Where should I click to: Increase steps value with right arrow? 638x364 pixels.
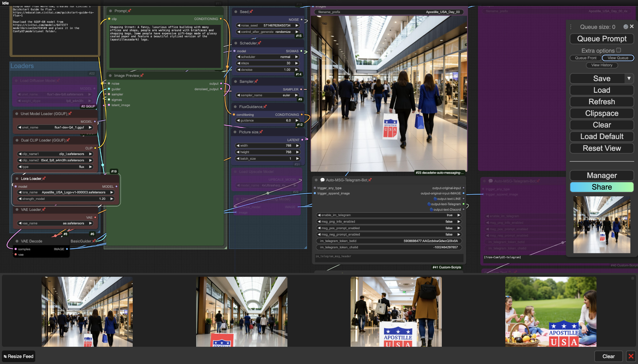[297, 63]
